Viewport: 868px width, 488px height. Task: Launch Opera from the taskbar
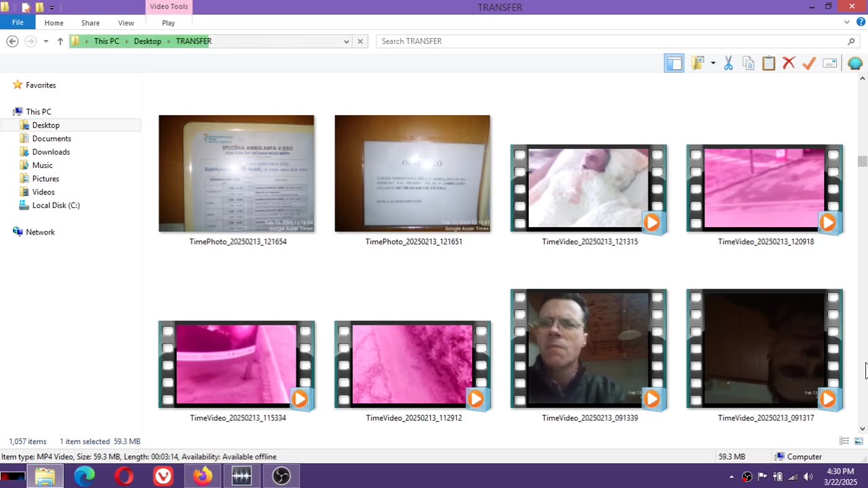coord(123,476)
